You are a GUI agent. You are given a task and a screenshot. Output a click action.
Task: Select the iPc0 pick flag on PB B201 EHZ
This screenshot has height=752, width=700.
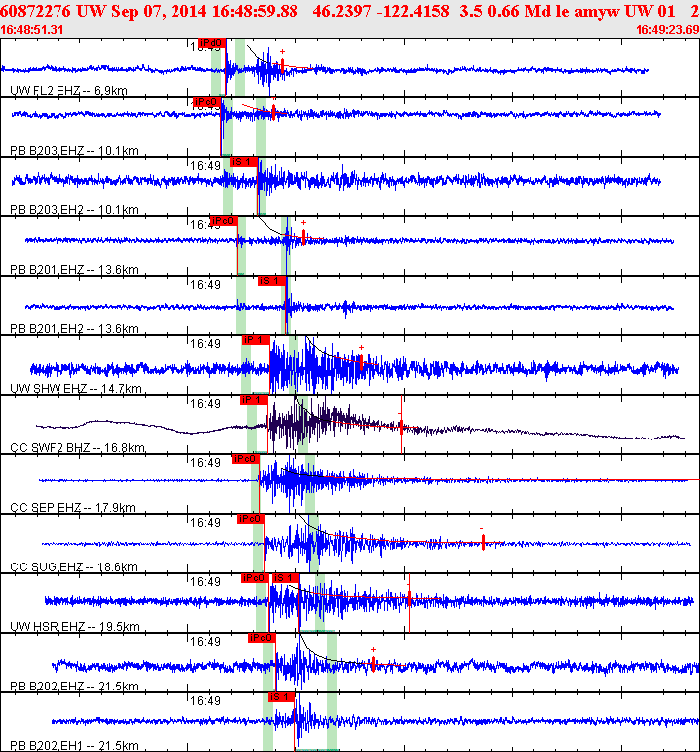(x=223, y=221)
